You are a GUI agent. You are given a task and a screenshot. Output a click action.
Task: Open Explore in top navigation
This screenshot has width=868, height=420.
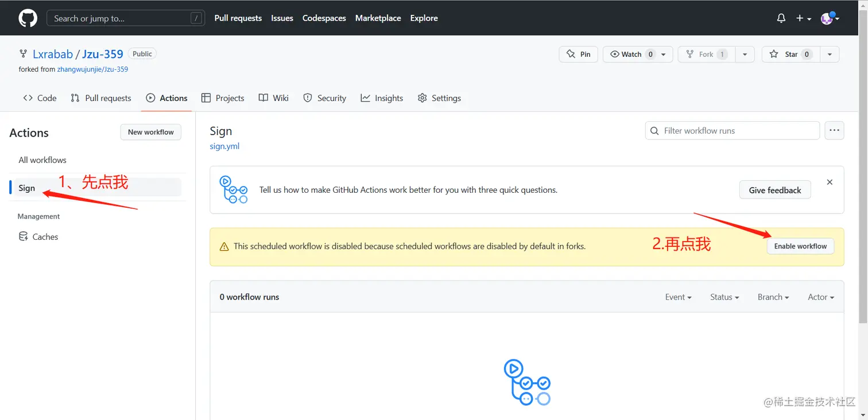coord(424,18)
